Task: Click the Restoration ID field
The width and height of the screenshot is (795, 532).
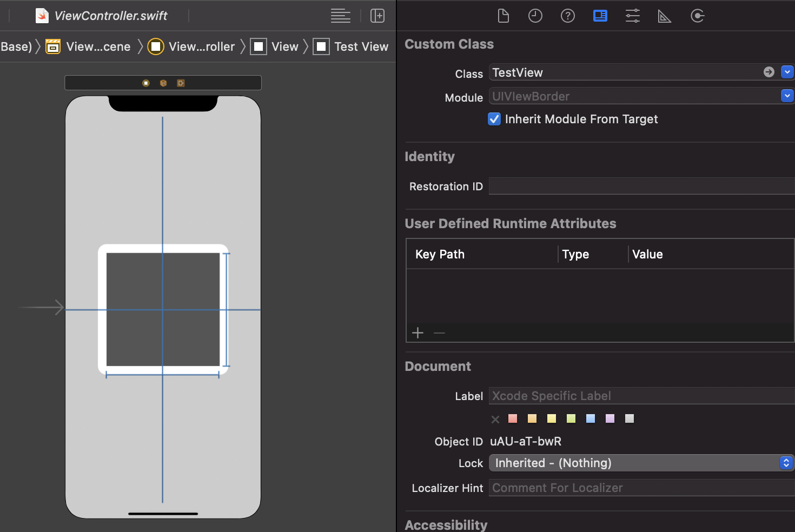Action: click(x=641, y=186)
